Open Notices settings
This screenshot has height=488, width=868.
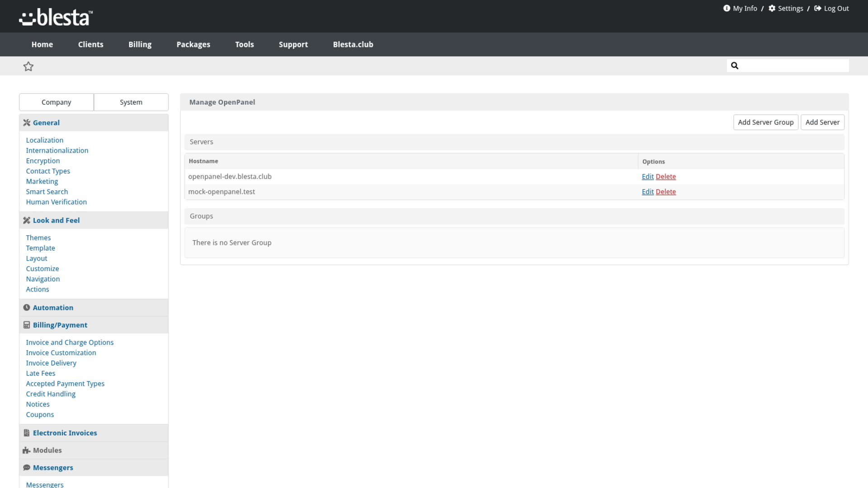pos(38,404)
